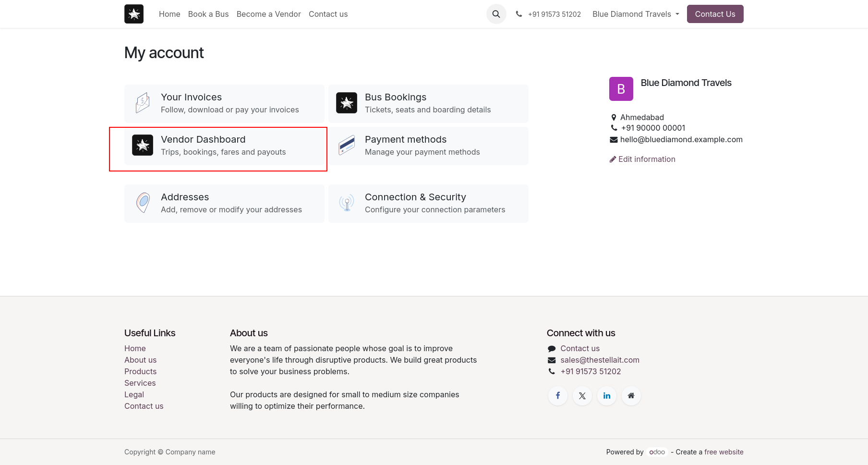Open Payment methods card title
The width and height of the screenshot is (868, 465).
pos(406,139)
